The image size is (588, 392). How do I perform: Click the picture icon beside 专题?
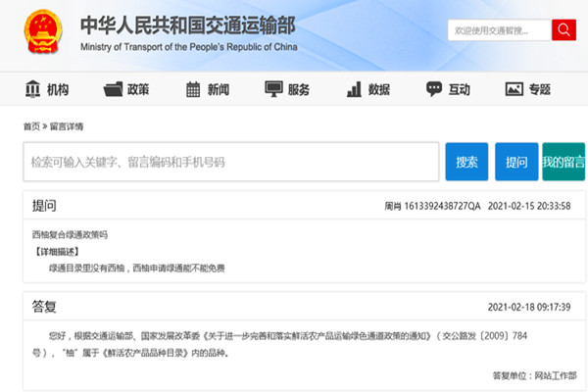tap(514, 89)
